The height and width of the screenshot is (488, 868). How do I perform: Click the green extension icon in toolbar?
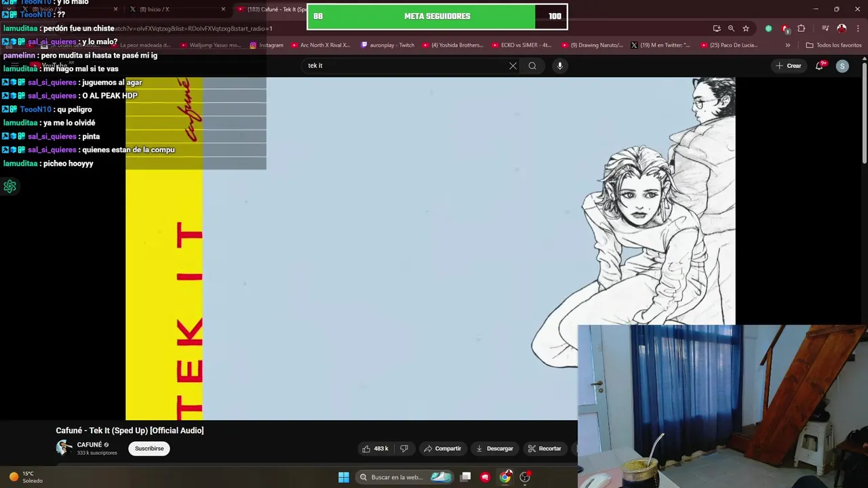[768, 28]
